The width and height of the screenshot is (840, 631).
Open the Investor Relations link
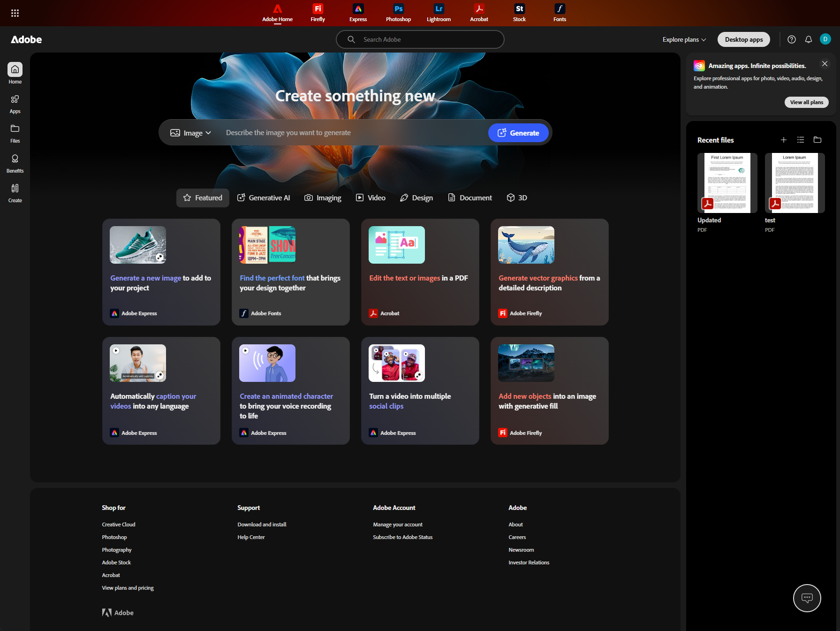point(529,563)
